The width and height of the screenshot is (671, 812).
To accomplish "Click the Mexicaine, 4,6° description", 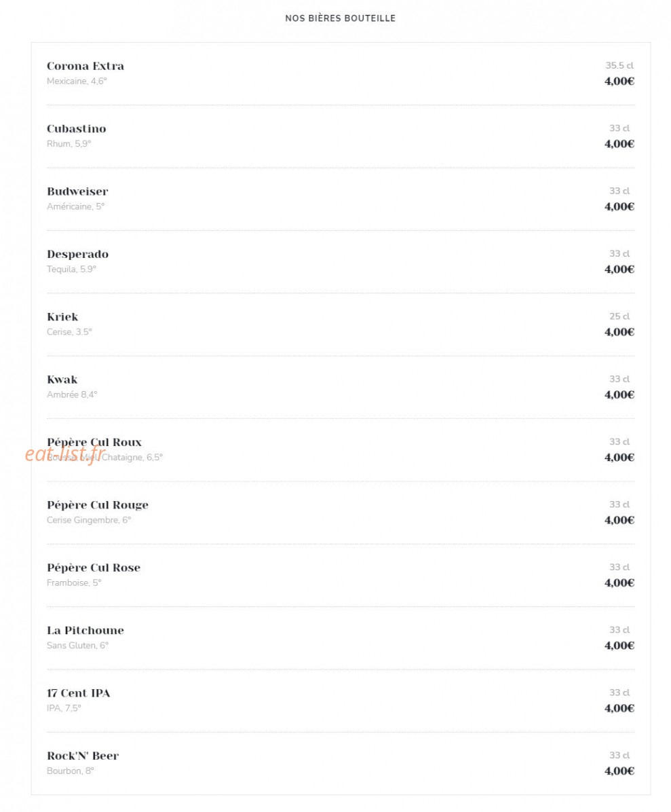I will pyautogui.click(x=77, y=81).
